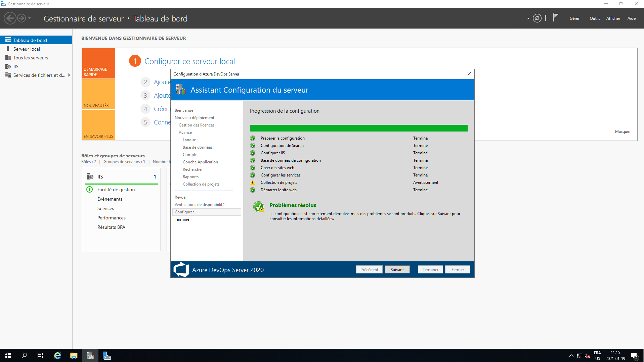Open the taskbar search icon
This screenshot has width=644, height=362.
[x=24, y=356]
